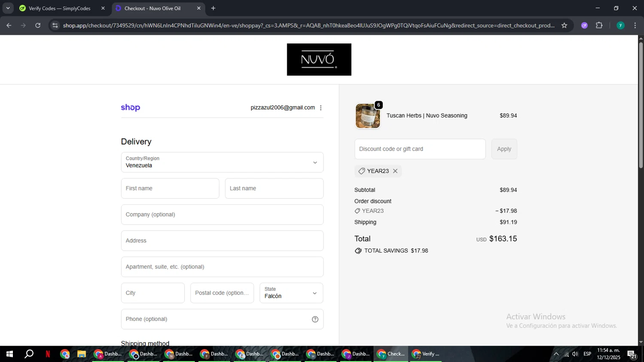Switch to the Check... Chrome window in taskbar
The width and height of the screenshot is (644, 362).
391,354
